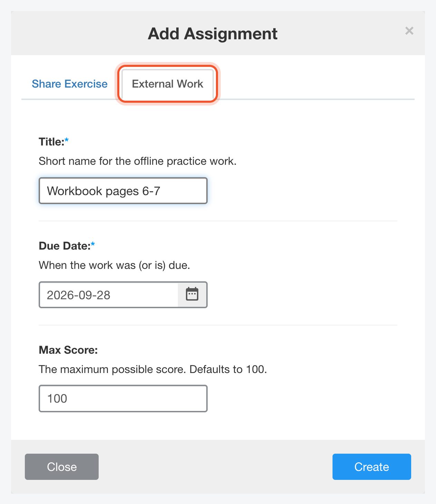Switch to the Share Exercise tab
Viewport: 436px width, 504px height.
click(70, 84)
